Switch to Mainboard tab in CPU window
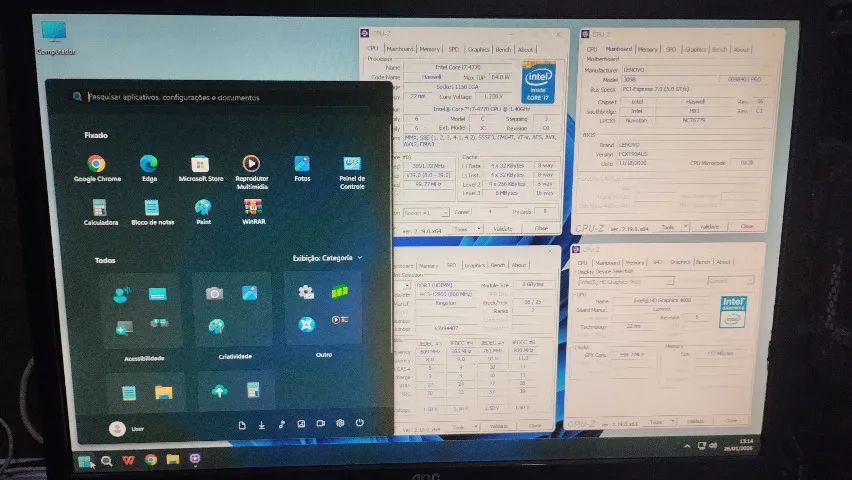The height and width of the screenshot is (480, 852). [400, 49]
